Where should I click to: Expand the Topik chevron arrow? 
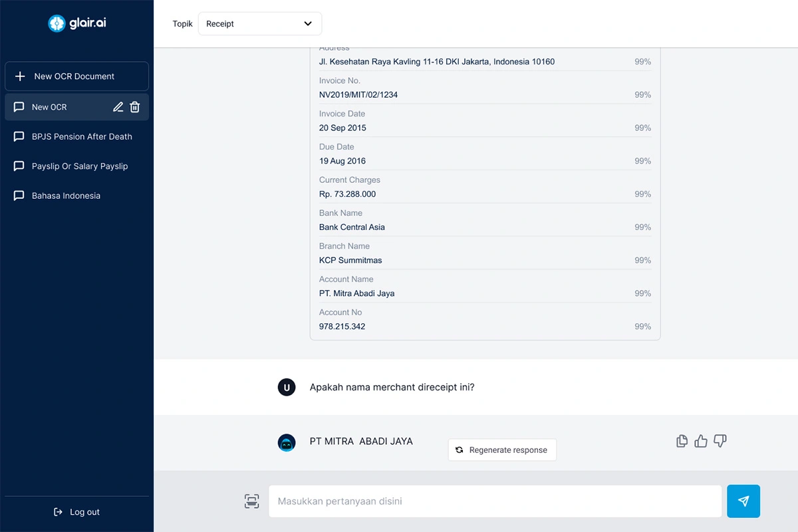click(x=308, y=24)
